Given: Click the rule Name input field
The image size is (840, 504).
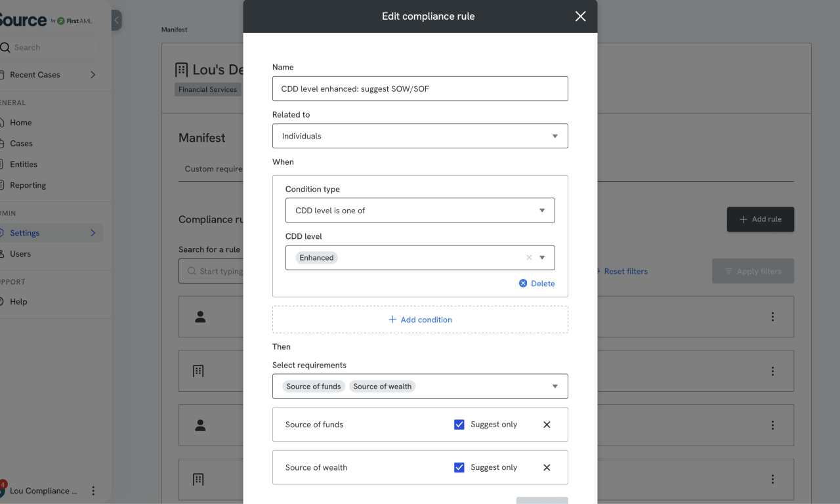Looking at the screenshot, I should (420, 89).
